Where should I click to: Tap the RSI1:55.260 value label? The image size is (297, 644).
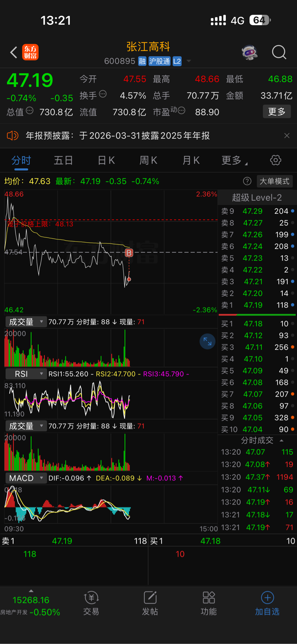tap(68, 374)
